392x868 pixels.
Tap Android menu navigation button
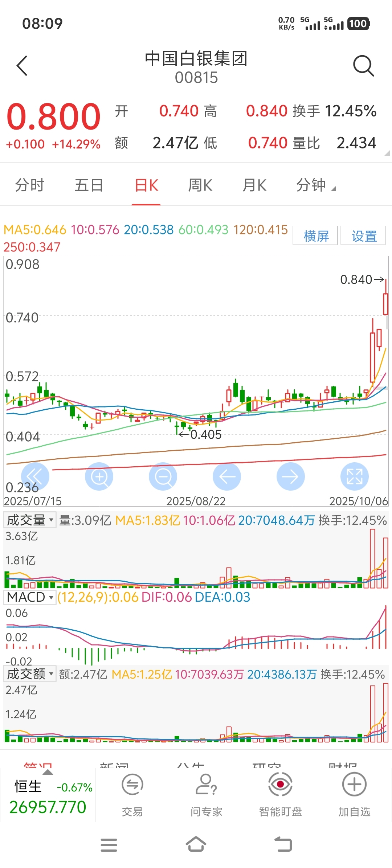pyautogui.click(x=109, y=845)
